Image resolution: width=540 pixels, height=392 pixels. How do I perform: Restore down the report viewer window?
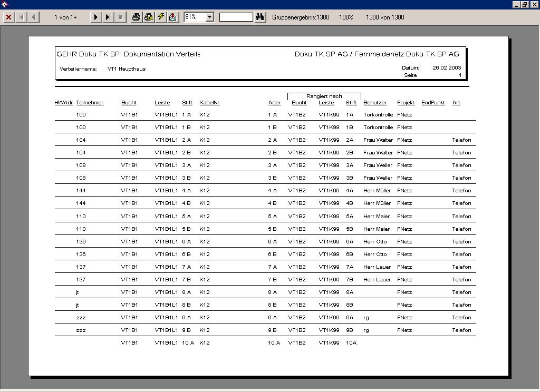click(x=524, y=4)
